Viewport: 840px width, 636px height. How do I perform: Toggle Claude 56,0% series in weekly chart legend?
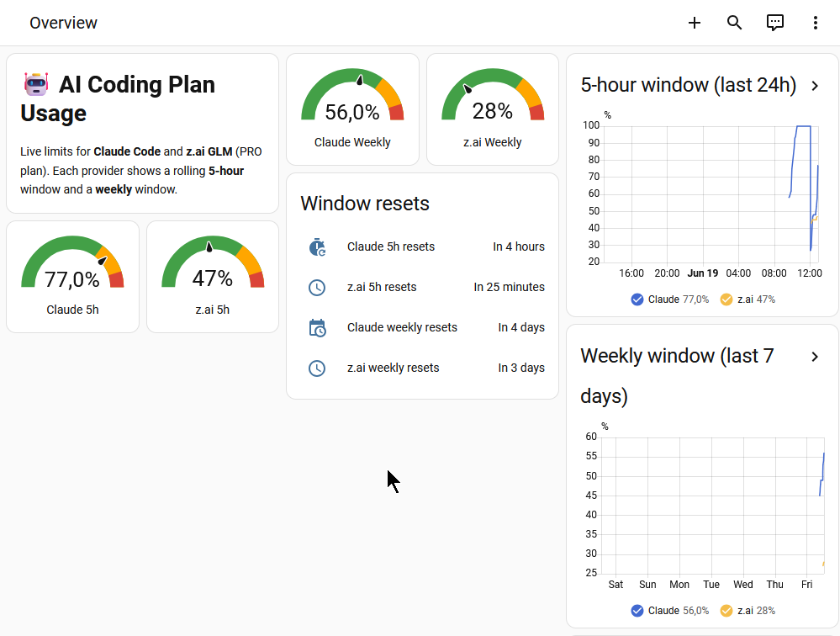pos(669,611)
